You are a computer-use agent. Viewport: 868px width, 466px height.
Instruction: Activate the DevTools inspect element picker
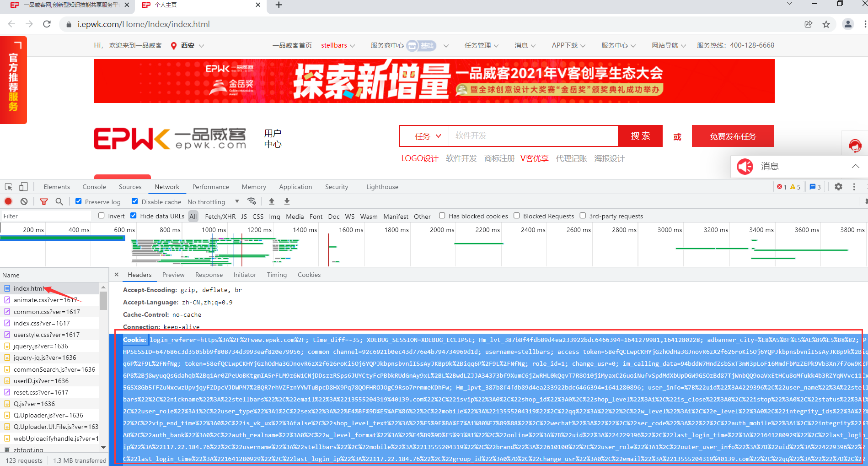click(9, 187)
